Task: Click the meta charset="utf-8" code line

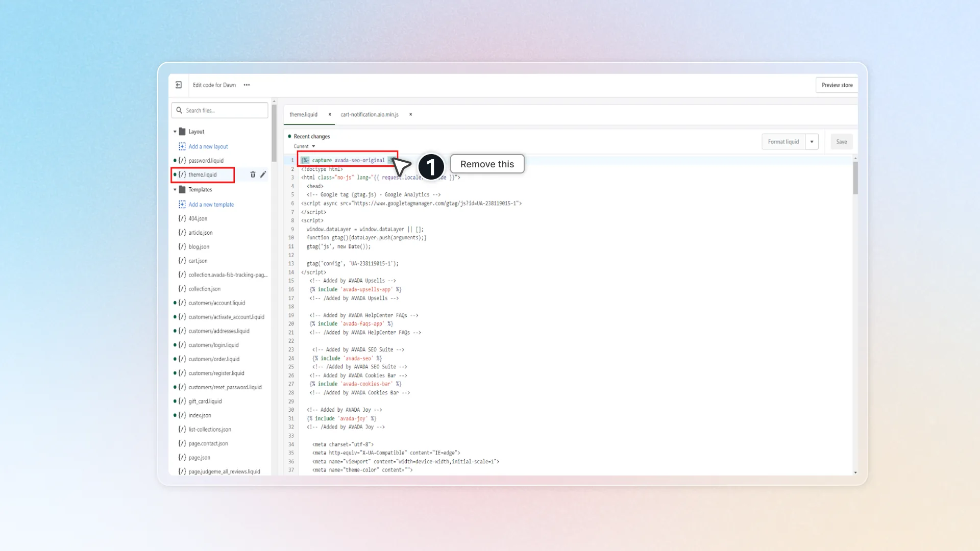Action: (343, 445)
